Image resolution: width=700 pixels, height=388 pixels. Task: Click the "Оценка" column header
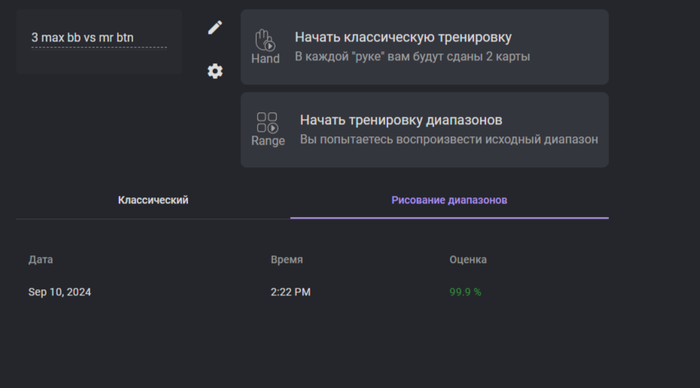(x=468, y=259)
